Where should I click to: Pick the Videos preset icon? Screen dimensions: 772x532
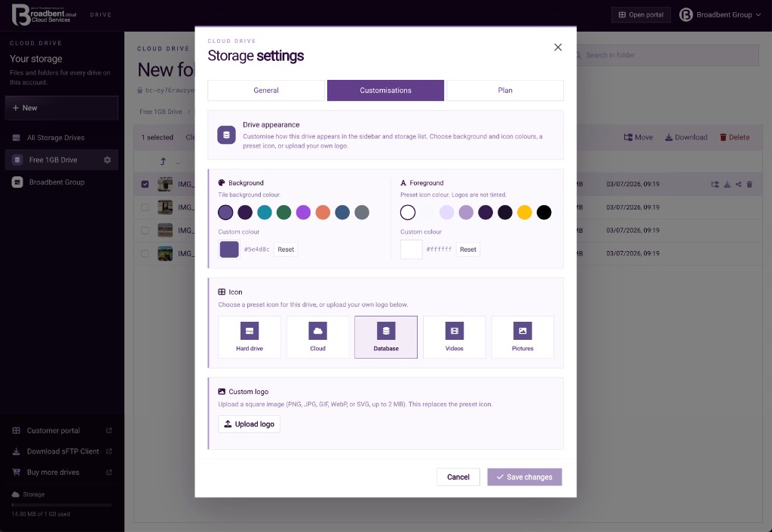coord(454,337)
